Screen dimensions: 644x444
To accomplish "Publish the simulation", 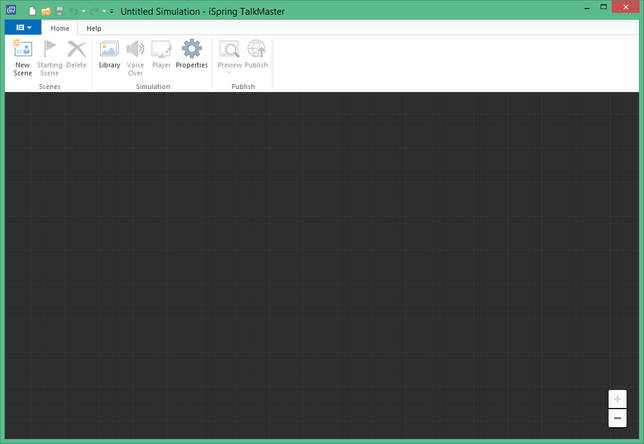I will 256,54.
